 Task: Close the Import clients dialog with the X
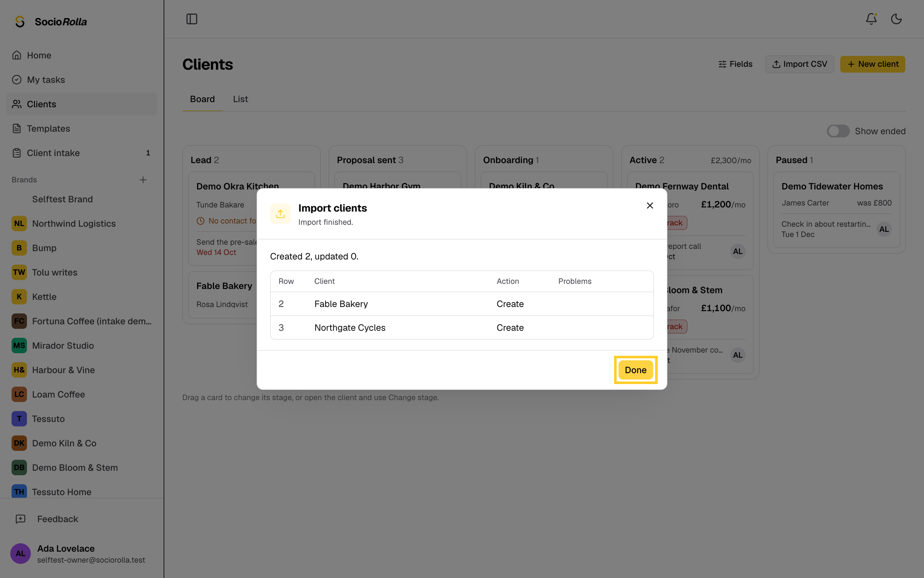650,206
